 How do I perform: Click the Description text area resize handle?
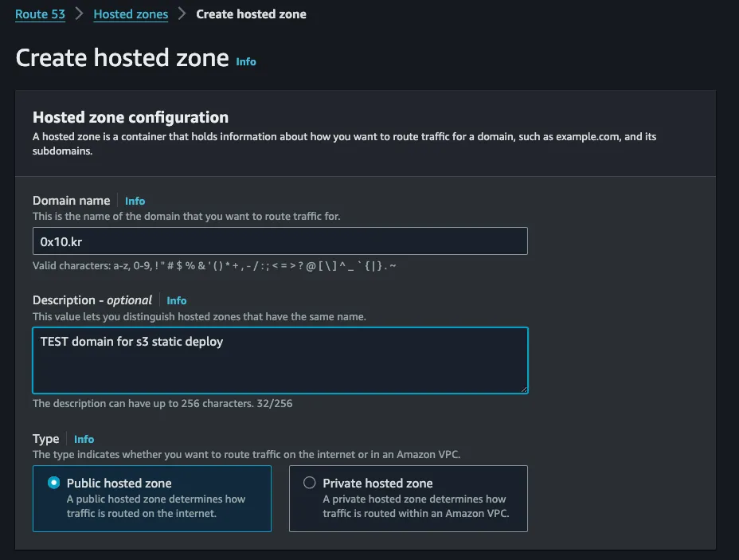point(523,389)
